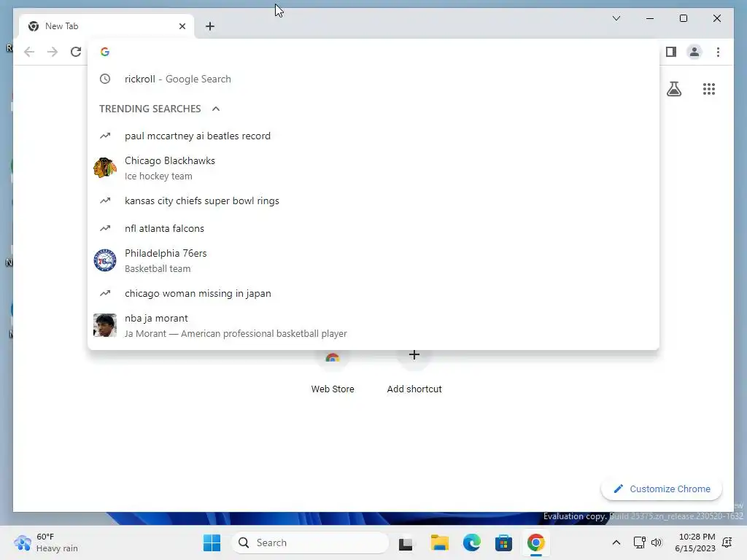Open the volume speaker tray icon
747x560 pixels.
pos(657,542)
